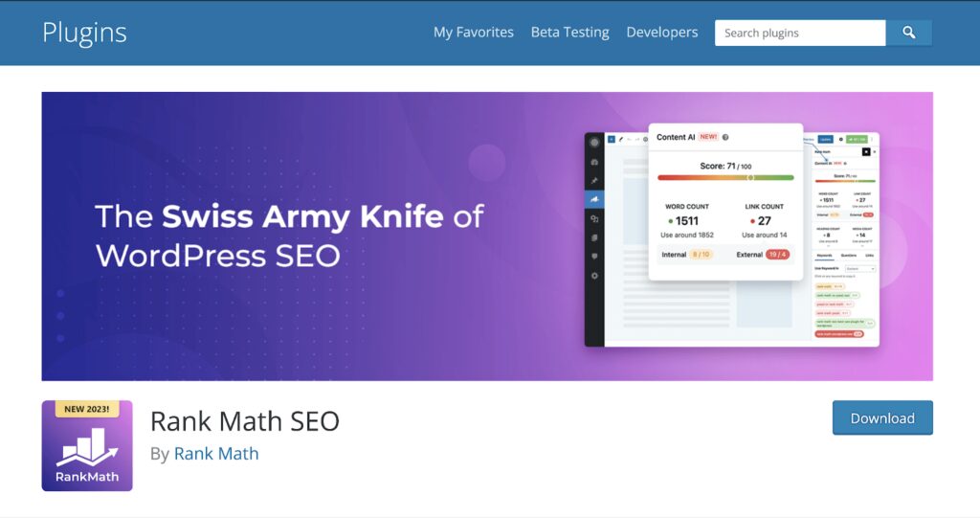Open My Favorites page
Screen dimensions: 980x518
pos(473,33)
